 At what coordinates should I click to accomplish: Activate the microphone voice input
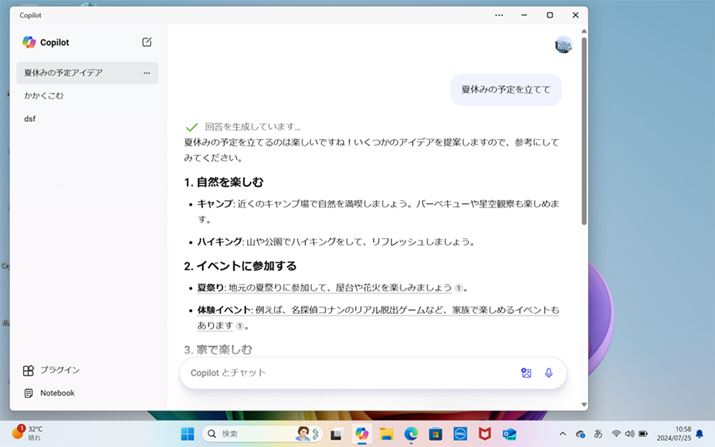click(549, 373)
